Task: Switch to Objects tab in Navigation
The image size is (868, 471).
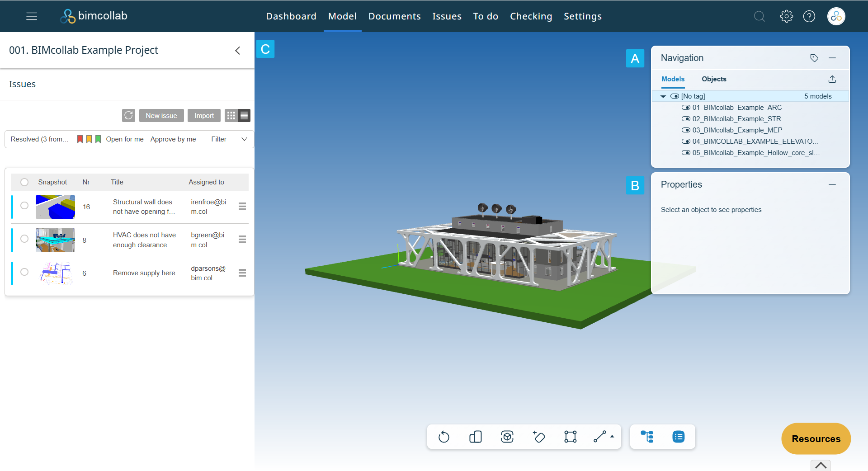Action: pyautogui.click(x=714, y=79)
